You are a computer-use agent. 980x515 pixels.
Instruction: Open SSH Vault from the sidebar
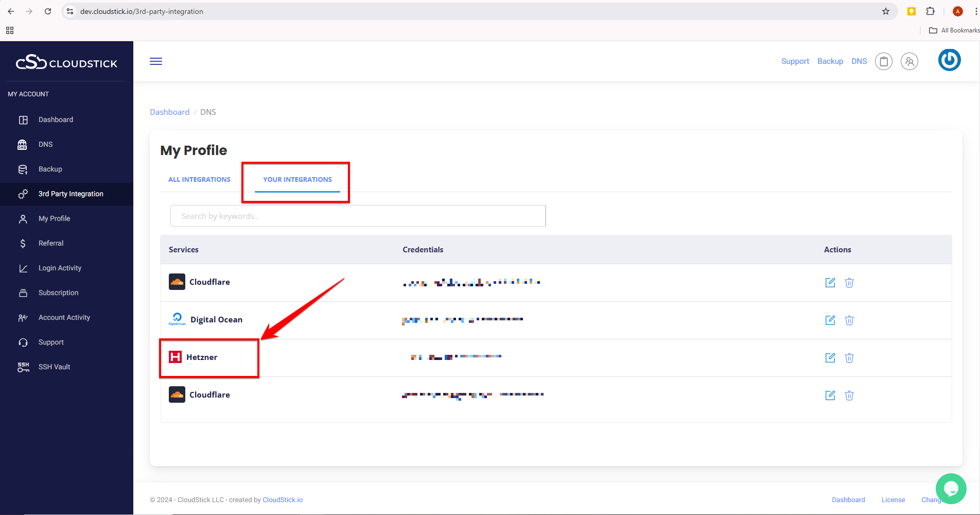pyautogui.click(x=54, y=367)
